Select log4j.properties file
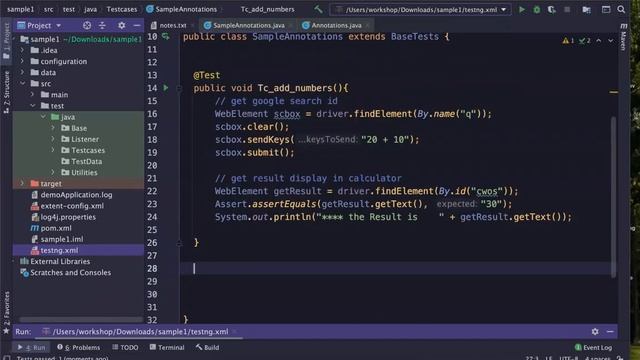 [68, 217]
